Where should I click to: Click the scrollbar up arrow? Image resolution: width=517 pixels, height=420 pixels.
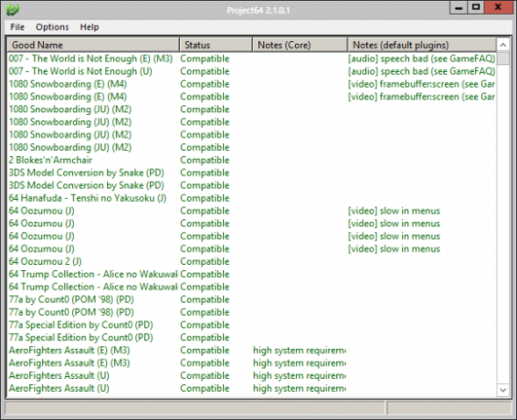[x=502, y=45]
